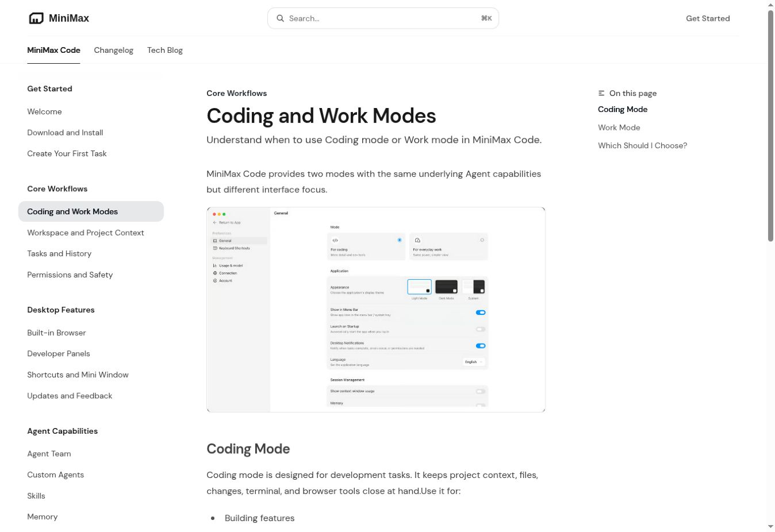Click the 'Core Workflows' label above the title
Screen dimensions: 775x532
coord(236,93)
